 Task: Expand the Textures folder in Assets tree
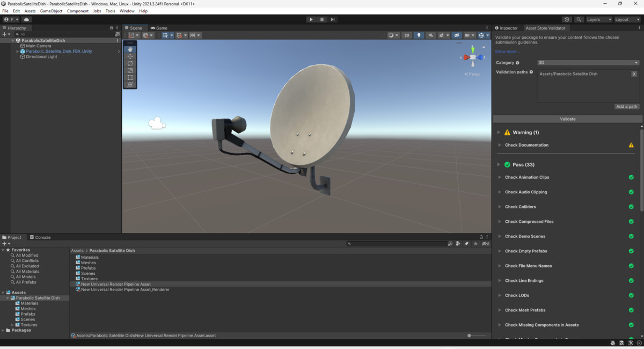(13, 325)
